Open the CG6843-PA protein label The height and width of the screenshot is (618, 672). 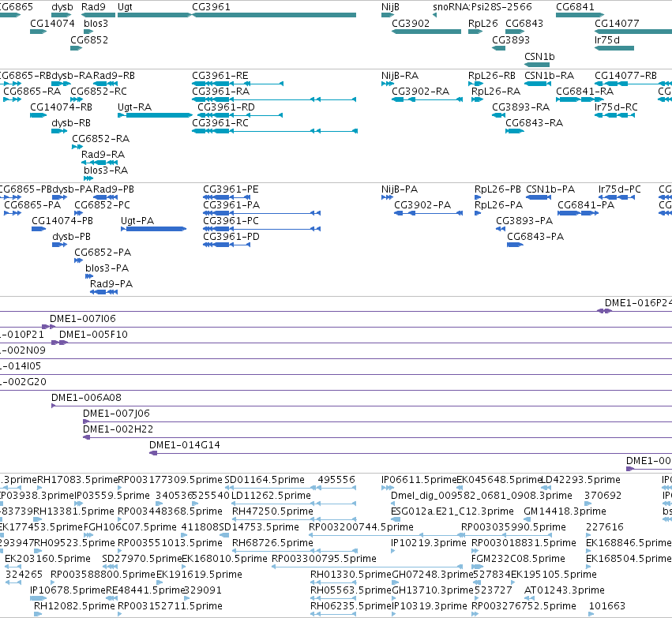pos(535,237)
